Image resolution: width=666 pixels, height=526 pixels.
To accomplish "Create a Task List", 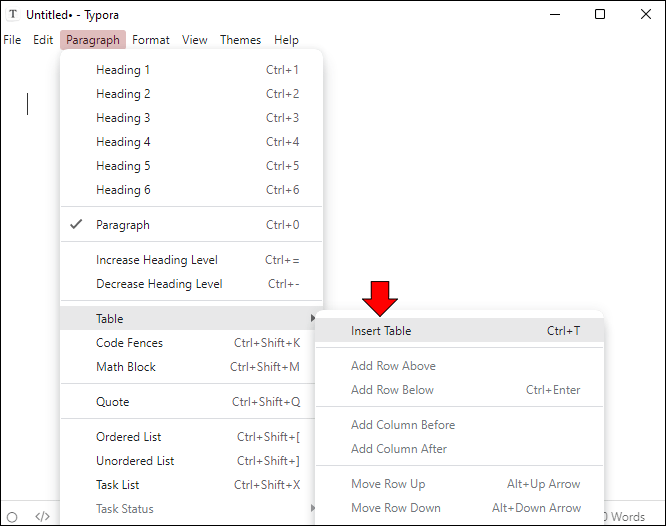I will point(118,485).
